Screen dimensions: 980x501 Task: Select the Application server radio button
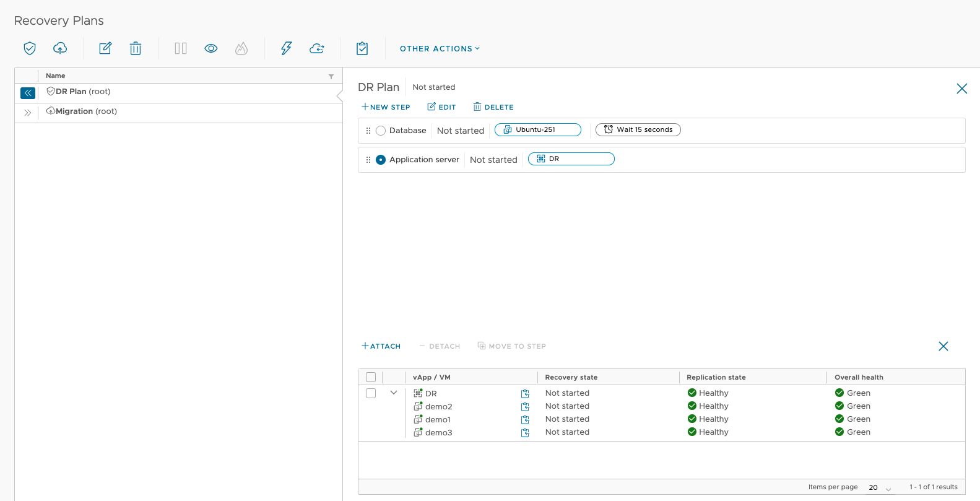(381, 160)
